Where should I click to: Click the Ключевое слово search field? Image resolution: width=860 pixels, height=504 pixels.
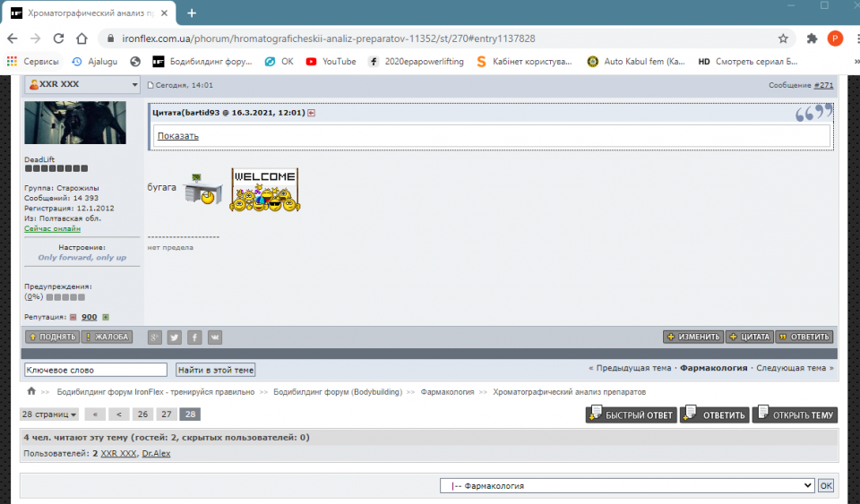[95, 370]
